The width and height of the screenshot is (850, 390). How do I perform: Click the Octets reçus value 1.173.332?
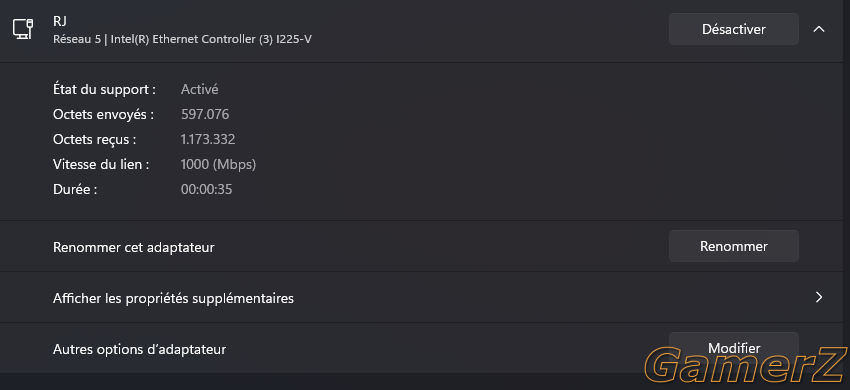[x=208, y=139]
